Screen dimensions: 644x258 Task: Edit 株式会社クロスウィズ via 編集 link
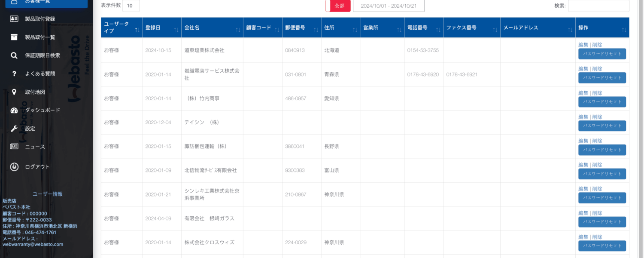click(583, 237)
